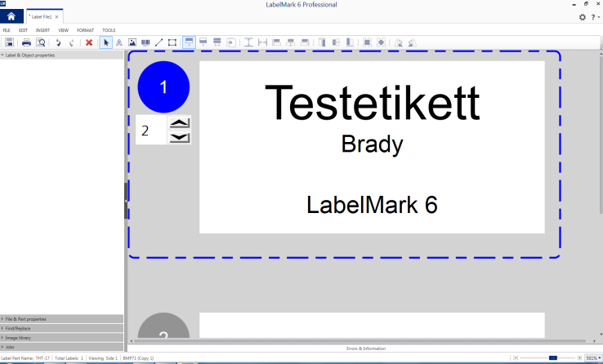Screen dimensions: 603x364
Task: Close the Label File1 tab
Action: (x=57, y=17)
